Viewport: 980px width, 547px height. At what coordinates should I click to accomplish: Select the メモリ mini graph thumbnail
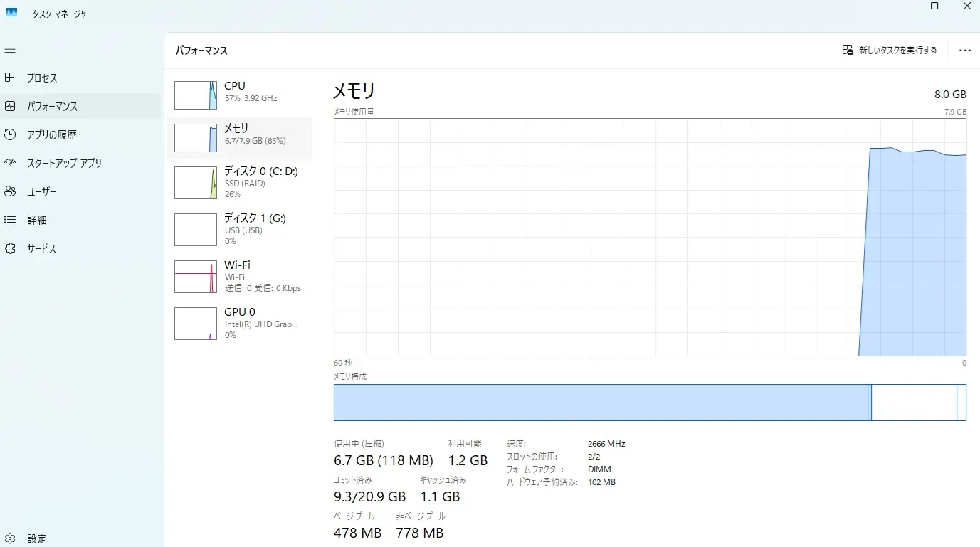pos(196,138)
